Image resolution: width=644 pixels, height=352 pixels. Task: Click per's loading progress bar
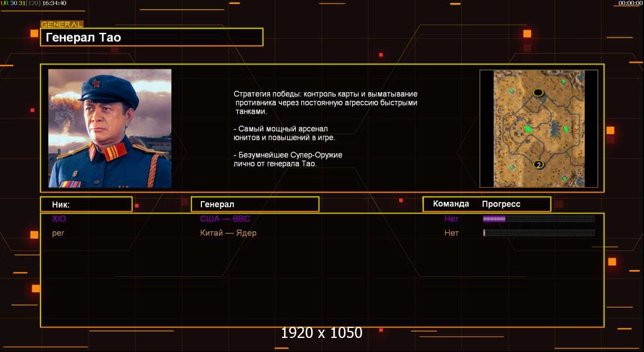[538, 233]
